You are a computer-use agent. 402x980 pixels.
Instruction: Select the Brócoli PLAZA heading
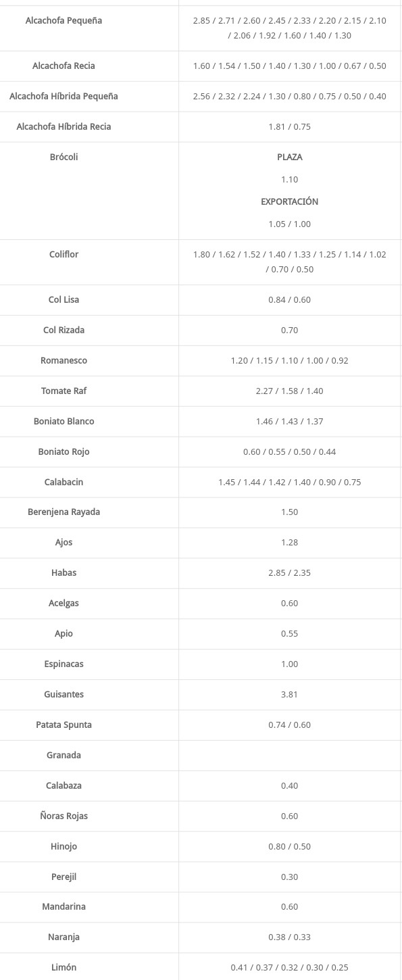click(289, 157)
